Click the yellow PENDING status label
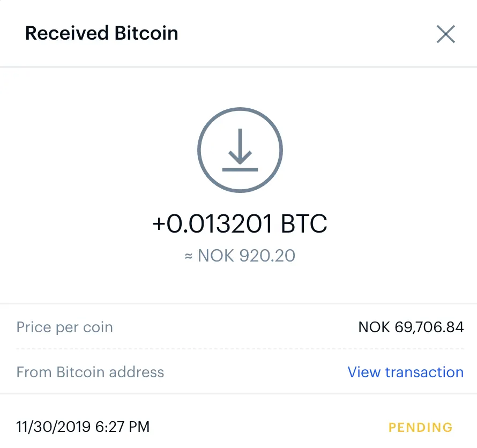The height and width of the screenshot is (448, 477). [420, 428]
